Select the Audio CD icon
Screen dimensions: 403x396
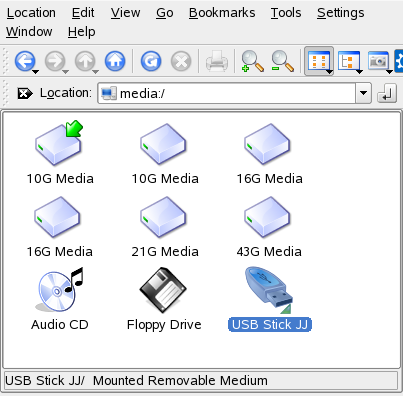(x=60, y=290)
